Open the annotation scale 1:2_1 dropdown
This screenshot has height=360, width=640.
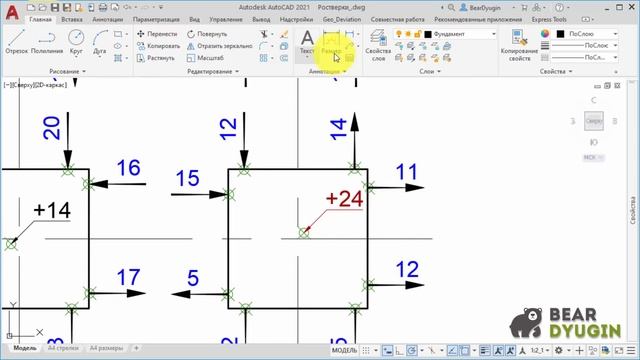tap(540, 350)
